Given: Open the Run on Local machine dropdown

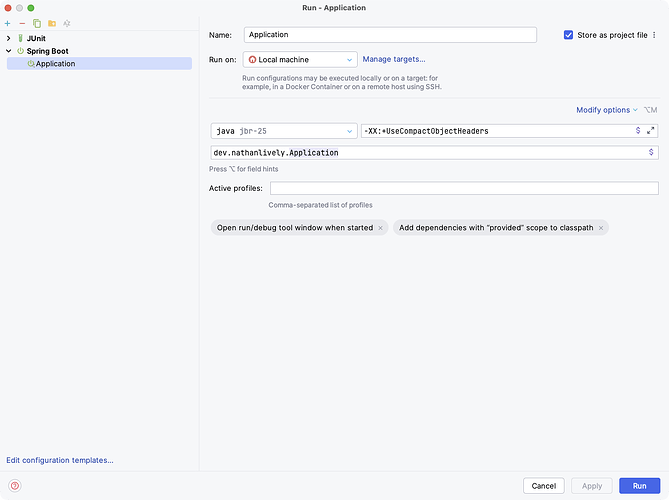Looking at the screenshot, I should click(300, 60).
